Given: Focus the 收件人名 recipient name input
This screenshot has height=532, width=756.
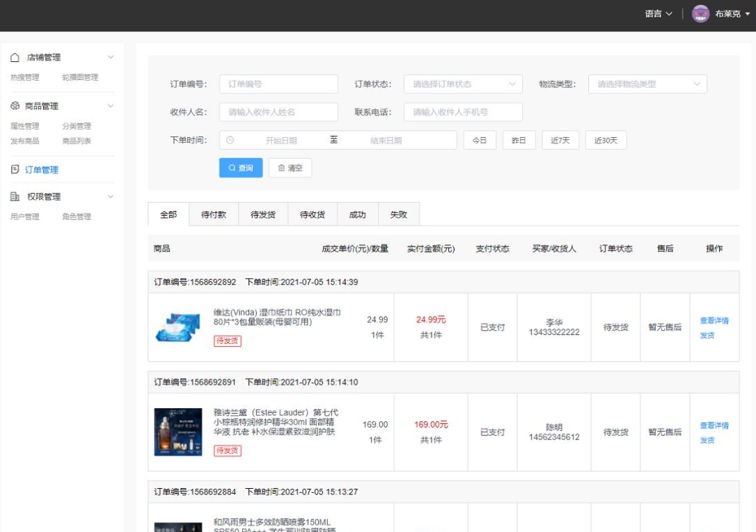Looking at the screenshot, I should 278,112.
